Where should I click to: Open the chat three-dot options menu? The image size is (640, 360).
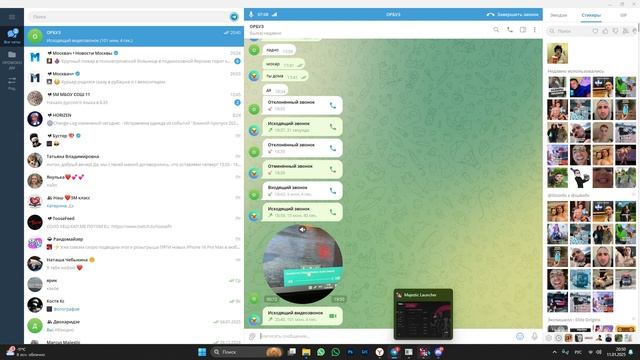(535, 30)
